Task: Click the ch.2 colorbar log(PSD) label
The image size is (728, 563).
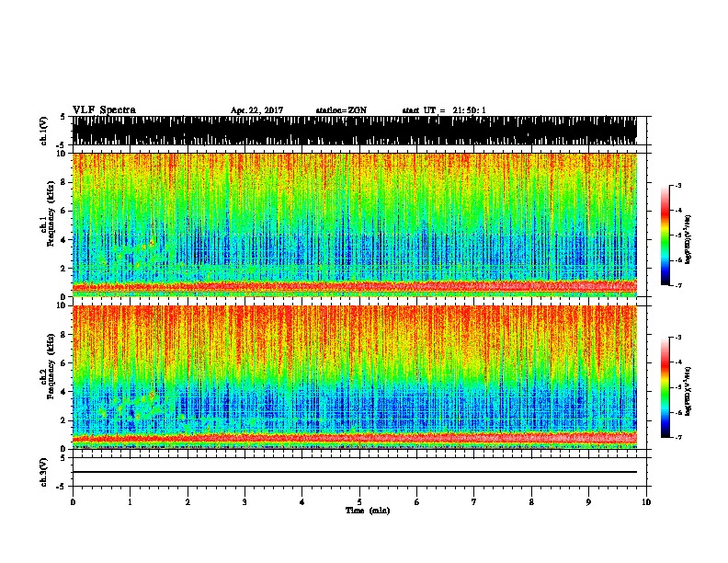Action: click(688, 391)
